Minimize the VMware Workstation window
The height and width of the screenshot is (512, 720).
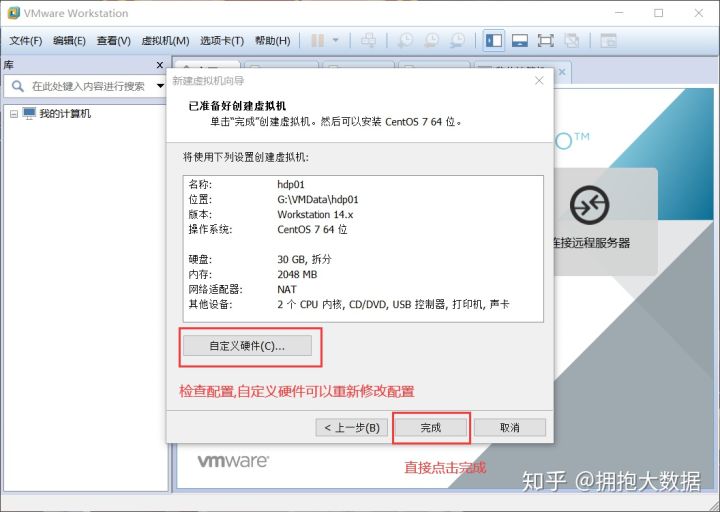(x=619, y=13)
